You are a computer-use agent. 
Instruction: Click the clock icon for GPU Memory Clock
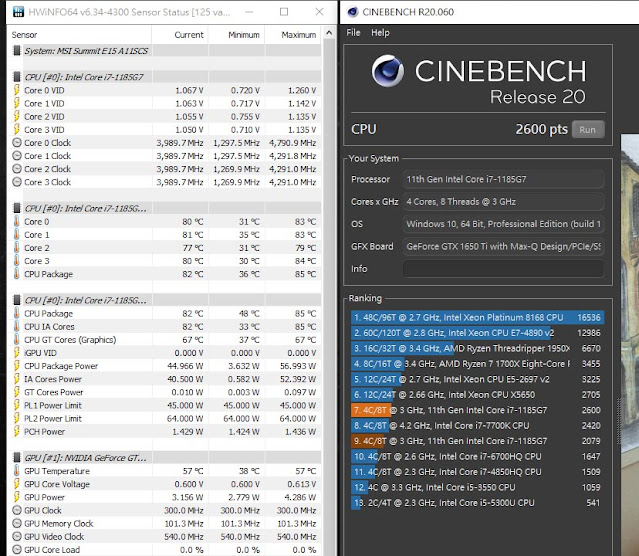(17, 523)
